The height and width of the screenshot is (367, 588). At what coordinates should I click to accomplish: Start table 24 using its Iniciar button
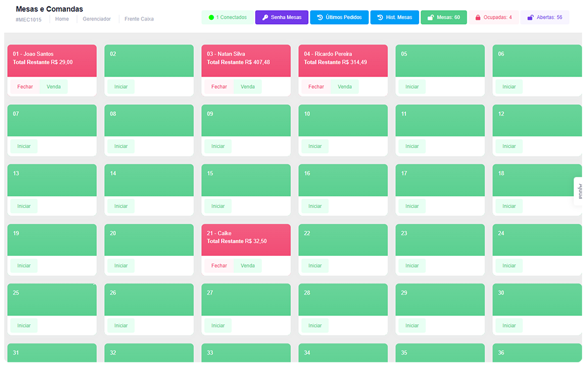coord(509,266)
